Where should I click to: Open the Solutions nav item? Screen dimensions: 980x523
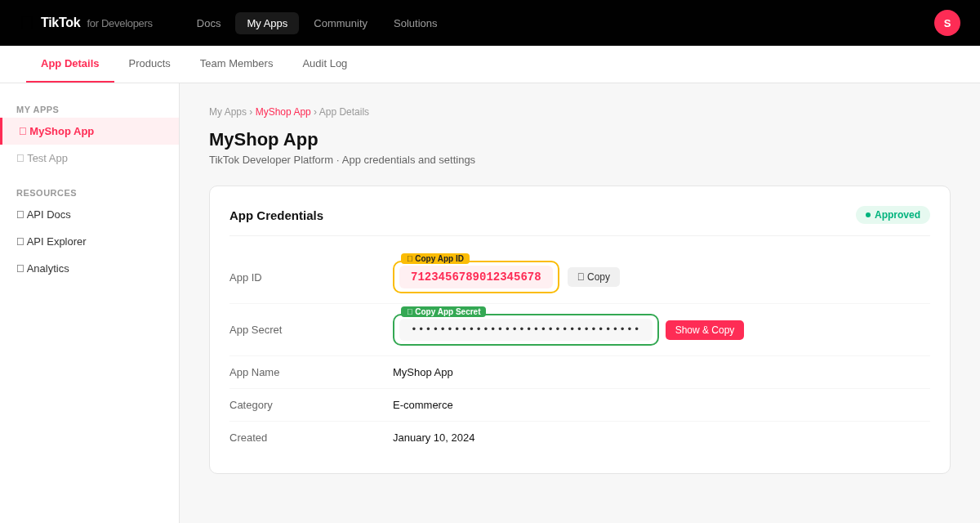coord(416,23)
